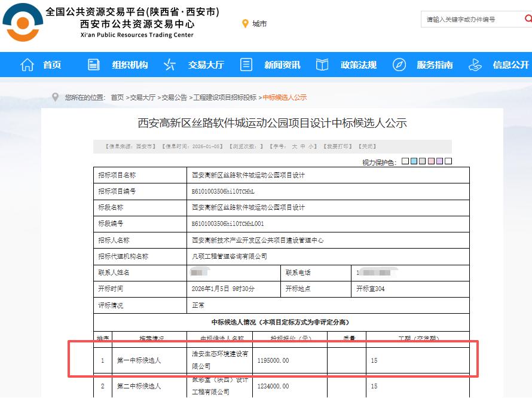Image resolution: width=532 pixels, height=398 pixels.
Task: Select the pink eye-protection color swatch
Action: pyautogui.click(x=432, y=160)
